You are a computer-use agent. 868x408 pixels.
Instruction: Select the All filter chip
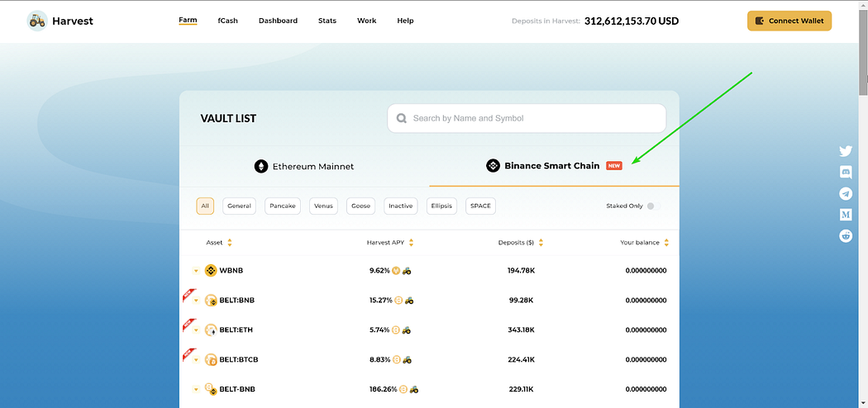[205, 206]
